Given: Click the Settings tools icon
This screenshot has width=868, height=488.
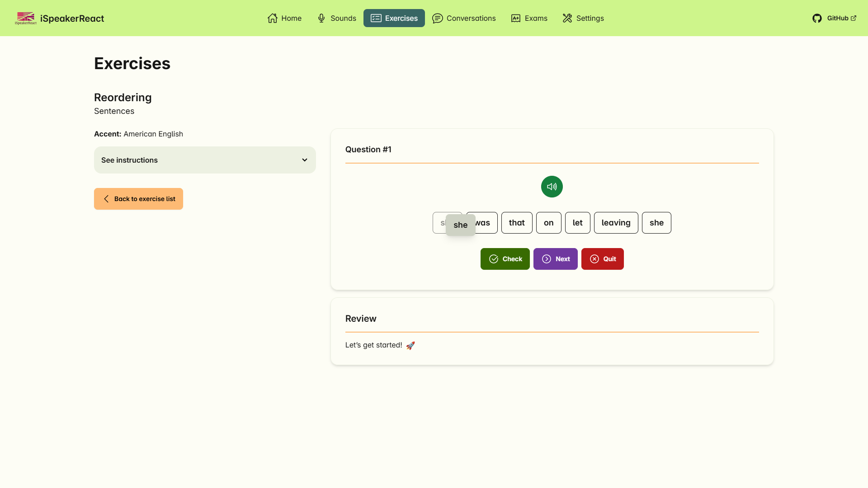Looking at the screenshot, I should [x=567, y=18].
